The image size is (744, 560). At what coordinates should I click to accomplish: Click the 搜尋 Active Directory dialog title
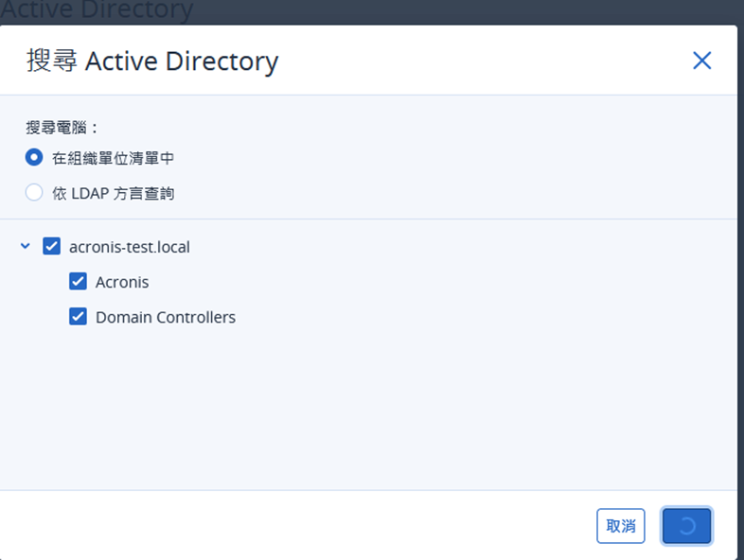[x=152, y=61]
